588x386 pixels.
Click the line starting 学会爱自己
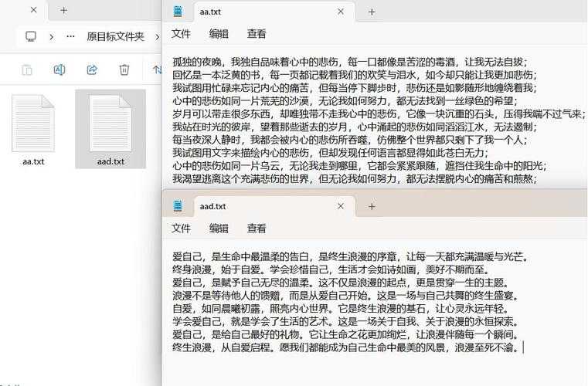(x=345, y=322)
